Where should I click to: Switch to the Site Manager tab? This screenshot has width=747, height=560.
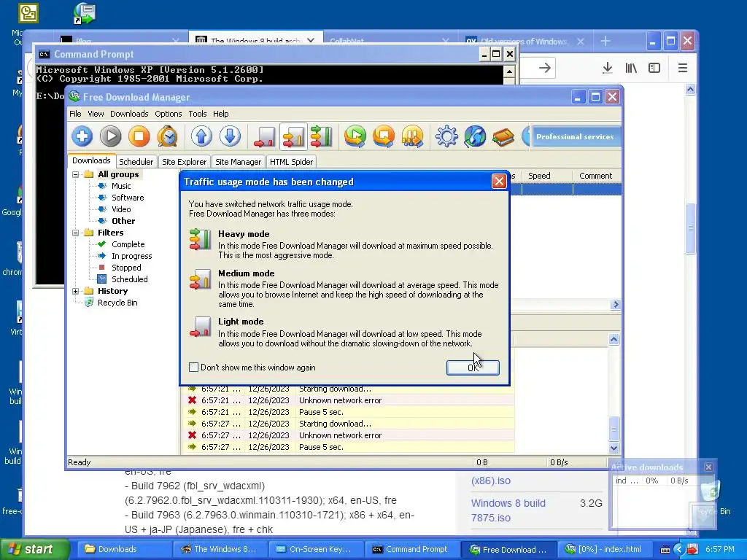239,162
